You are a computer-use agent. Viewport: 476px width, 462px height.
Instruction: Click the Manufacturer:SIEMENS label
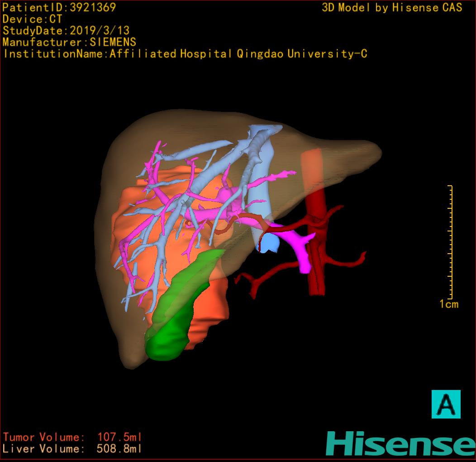[x=69, y=42]
